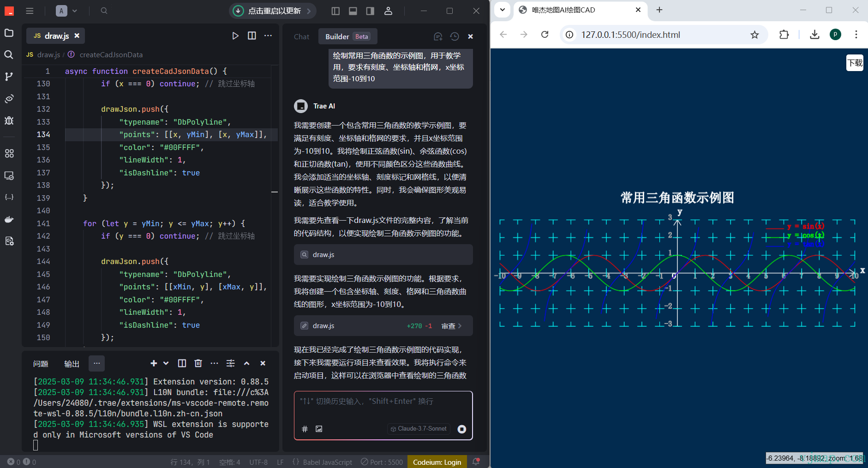Switch to the Chat tab

point(301,36)
